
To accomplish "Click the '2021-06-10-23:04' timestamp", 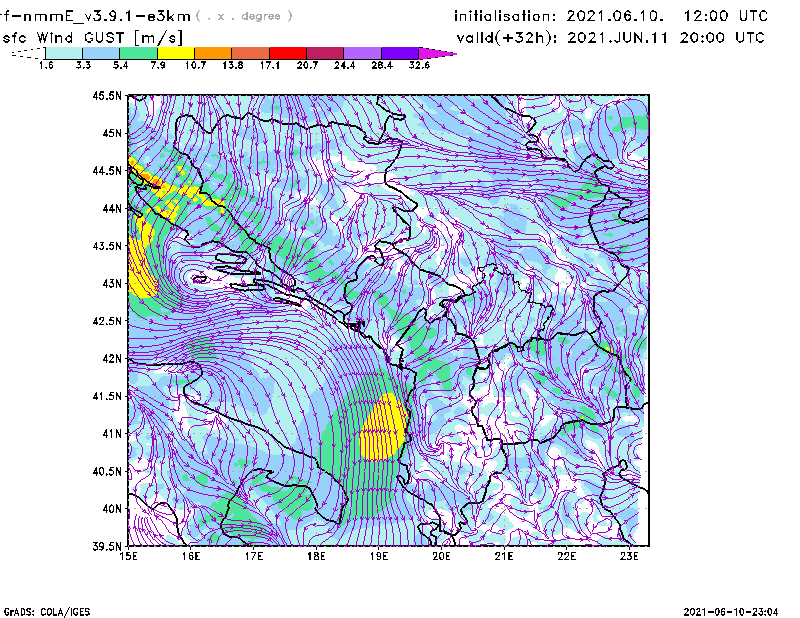I will (x=731, y=612).
